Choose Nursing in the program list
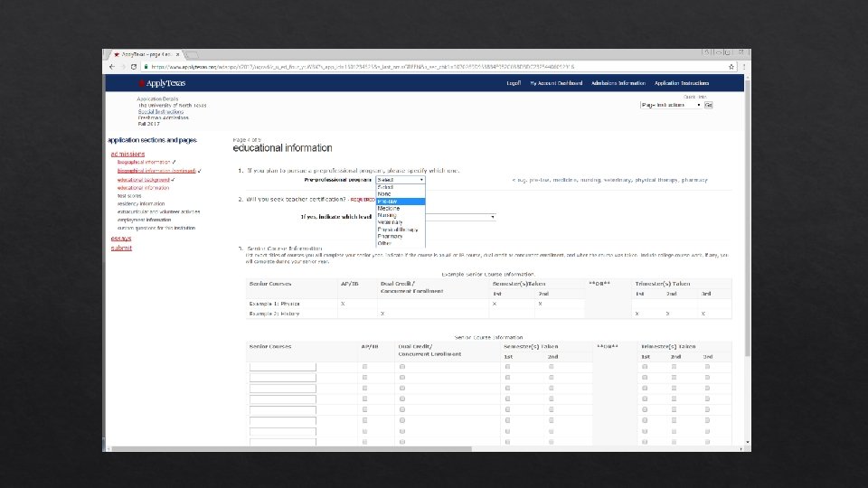The image size is (868, 488). click(401, 215)
